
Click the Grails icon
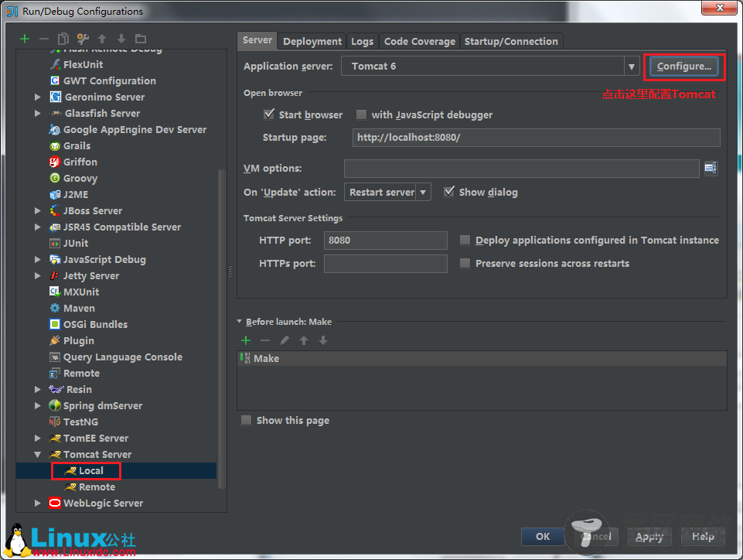coord(55,145)
